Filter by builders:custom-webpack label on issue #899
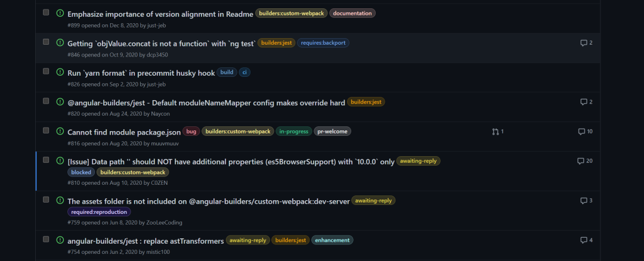The width and height of the screenshot is (644, 261). click(291, 14)
